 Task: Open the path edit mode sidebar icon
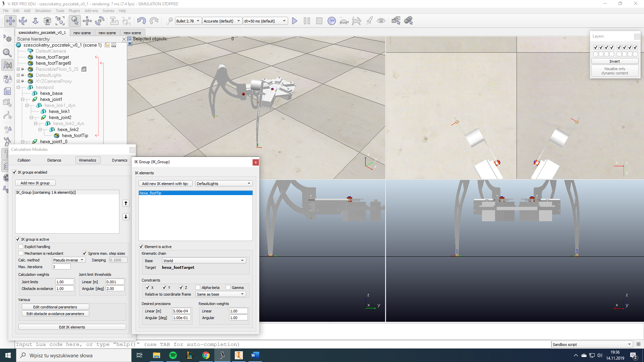(7, 116)
